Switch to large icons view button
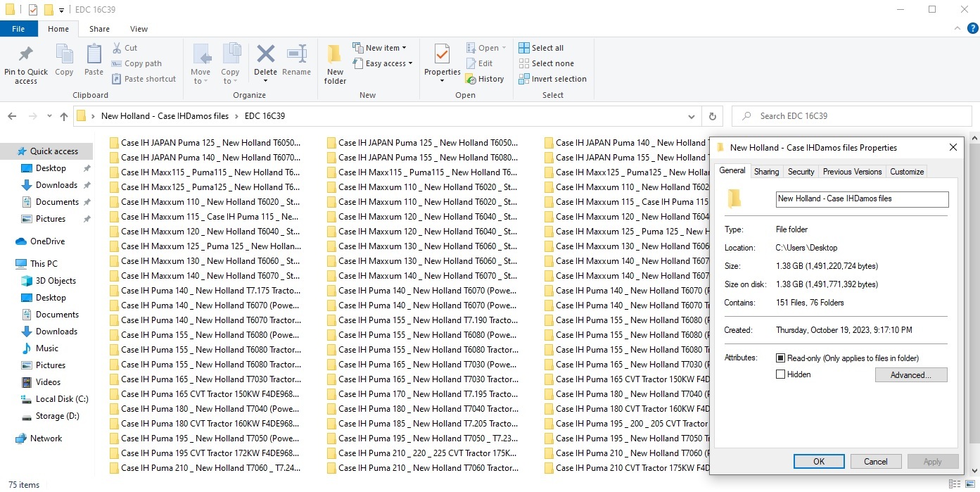980x492 pixels. (x=970, y=484)
